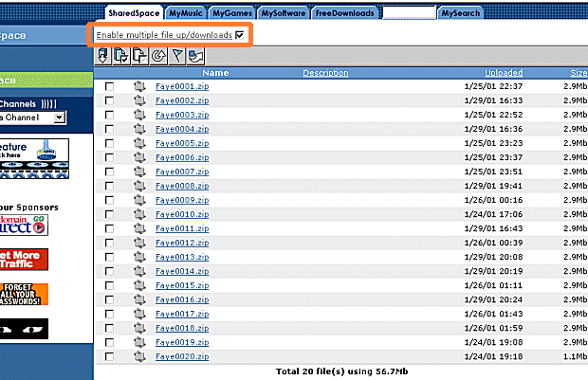Click the circular refresh toolbar icon
The height and width of the screenshot is (380, 588).
(x=156, y=56)
